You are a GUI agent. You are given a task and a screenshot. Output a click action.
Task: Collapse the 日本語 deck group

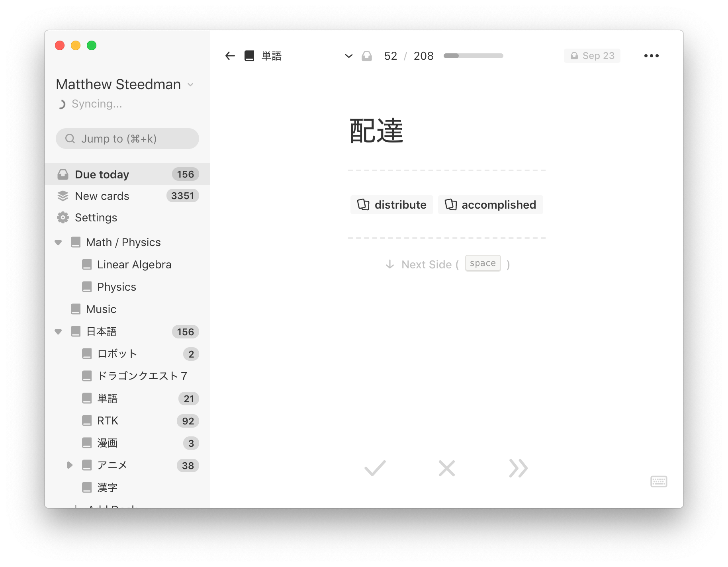58,332
